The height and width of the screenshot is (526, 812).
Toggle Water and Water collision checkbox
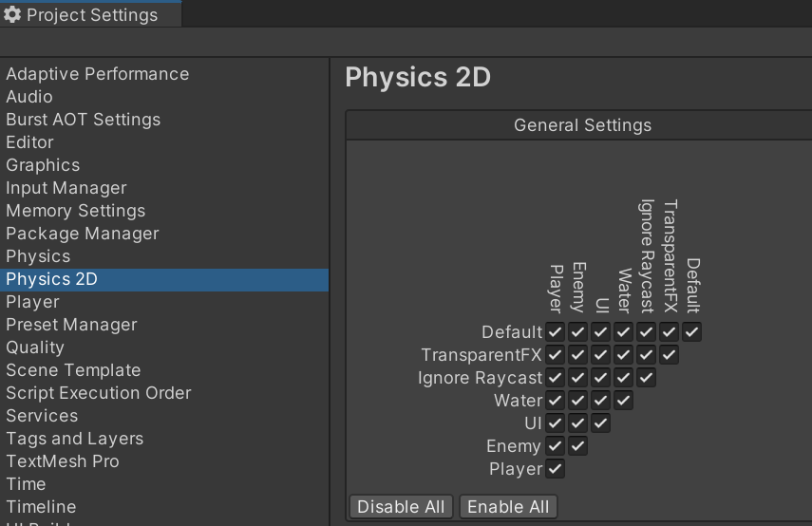624,401
